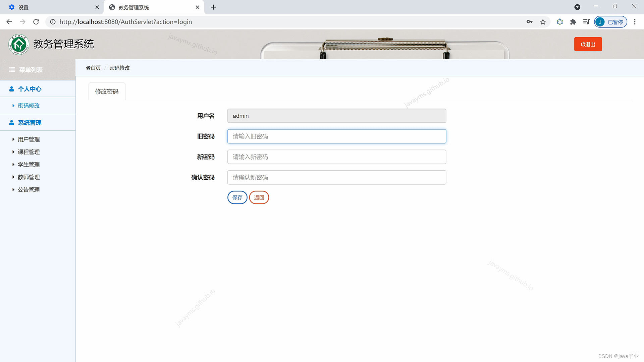Open 公告管理 in sidebar
The image size is (644, 362).
[29, 190]
